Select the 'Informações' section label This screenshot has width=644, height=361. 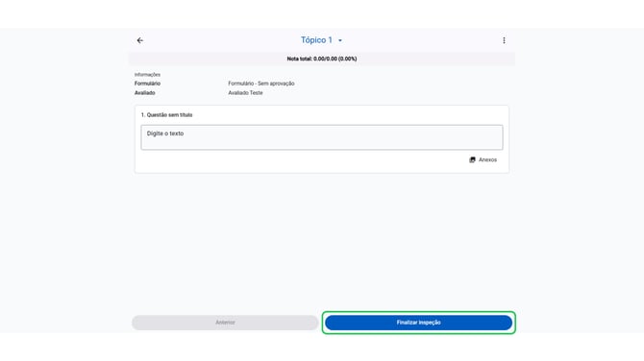coord(147,74)
